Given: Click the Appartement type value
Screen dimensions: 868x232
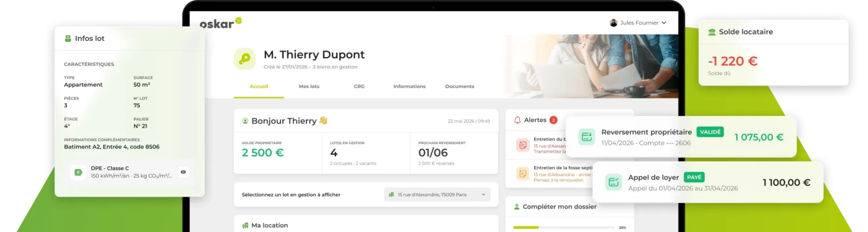Looking at the screenshot, I should coord(83,85).
